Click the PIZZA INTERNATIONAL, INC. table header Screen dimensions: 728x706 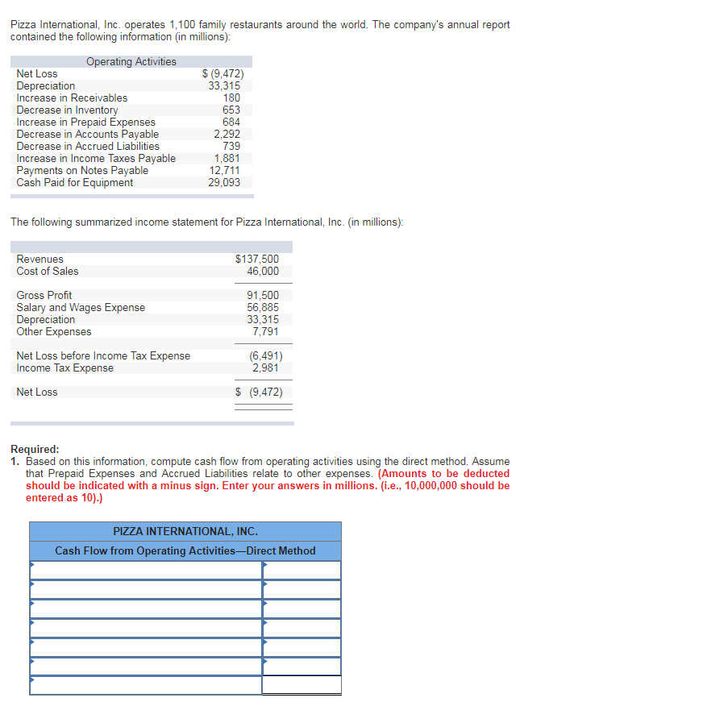[185, 531]
